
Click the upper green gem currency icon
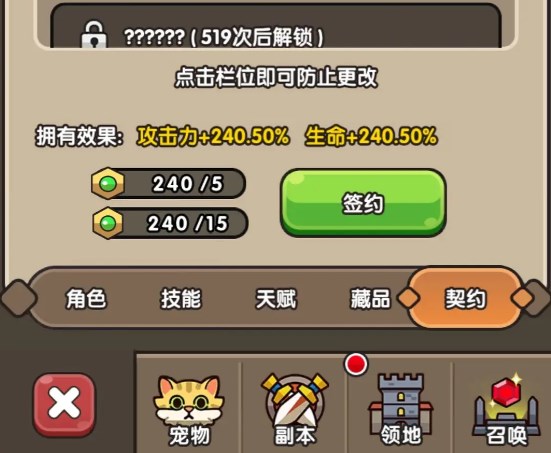click(108, 183)
